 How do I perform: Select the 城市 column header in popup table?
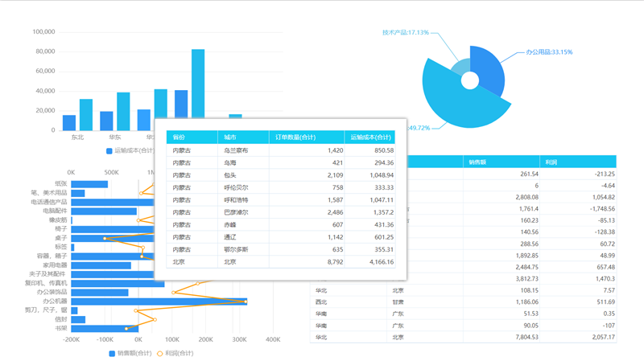click(x=243, y=137)
